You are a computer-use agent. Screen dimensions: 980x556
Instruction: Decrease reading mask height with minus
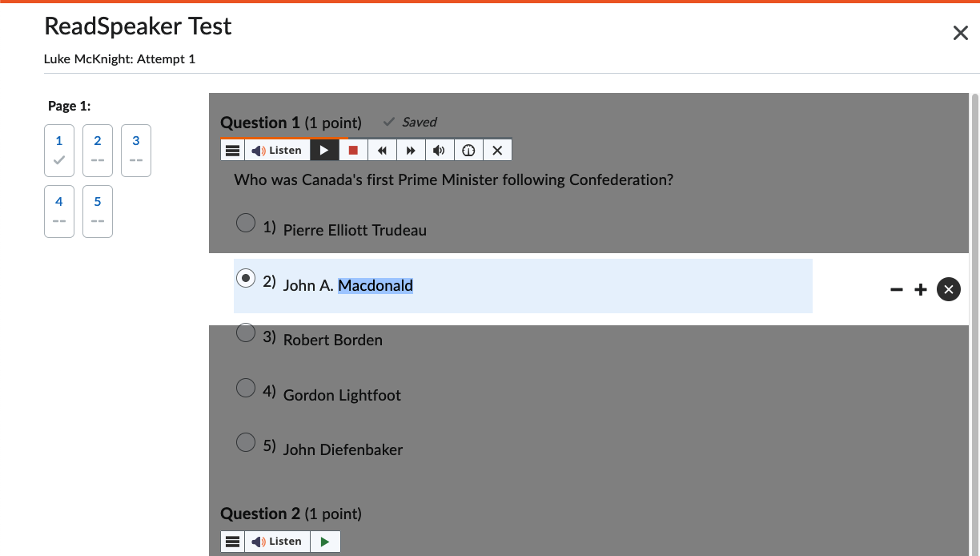coord(897,289)
